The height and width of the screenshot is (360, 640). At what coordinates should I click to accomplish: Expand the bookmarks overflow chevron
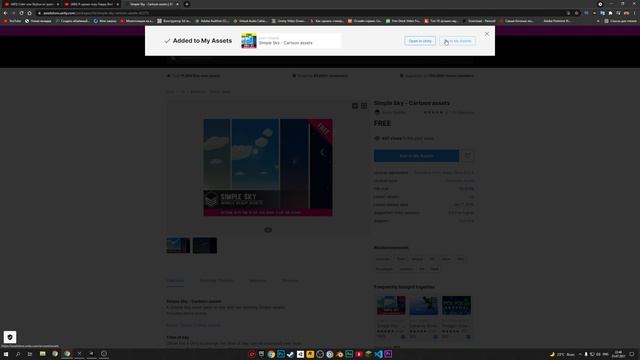(x=598, y=21)
